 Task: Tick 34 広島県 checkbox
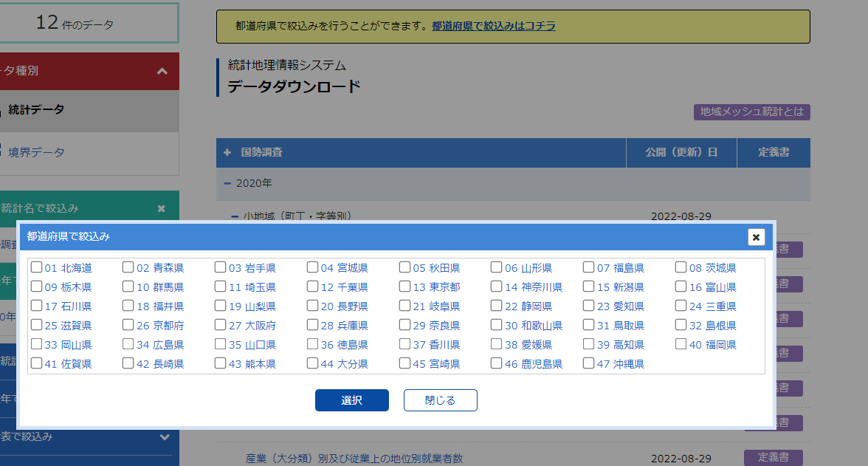click(128, 344)
